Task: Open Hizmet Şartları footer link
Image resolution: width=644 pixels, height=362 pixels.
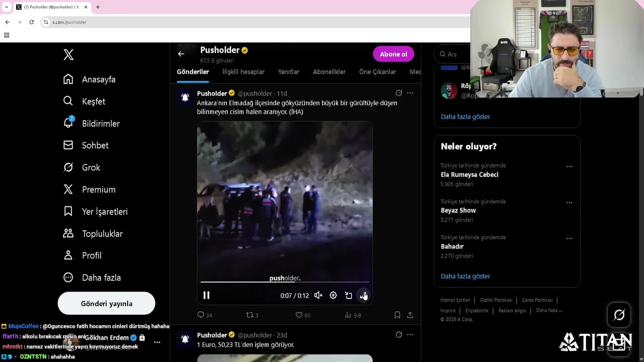Action: tap(455, 300)
